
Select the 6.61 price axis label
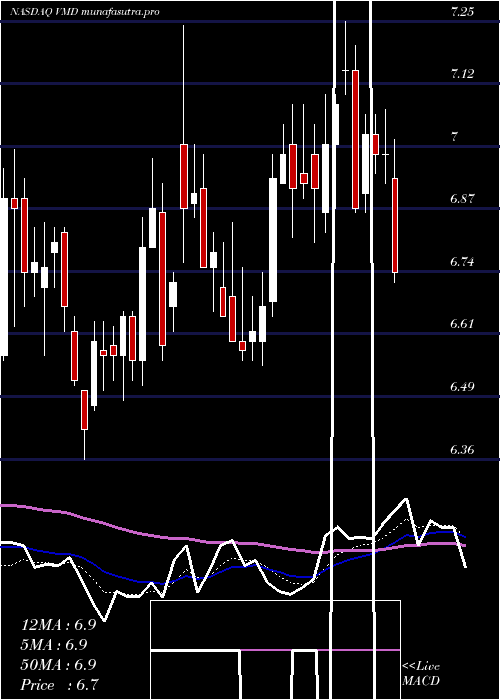(x=462, y=324)
